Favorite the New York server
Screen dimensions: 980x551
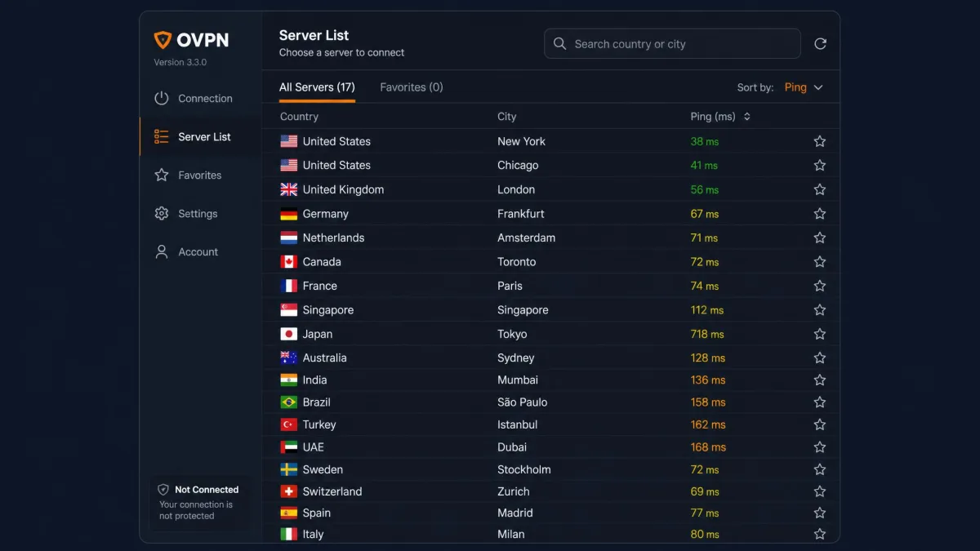coord(820,141)
